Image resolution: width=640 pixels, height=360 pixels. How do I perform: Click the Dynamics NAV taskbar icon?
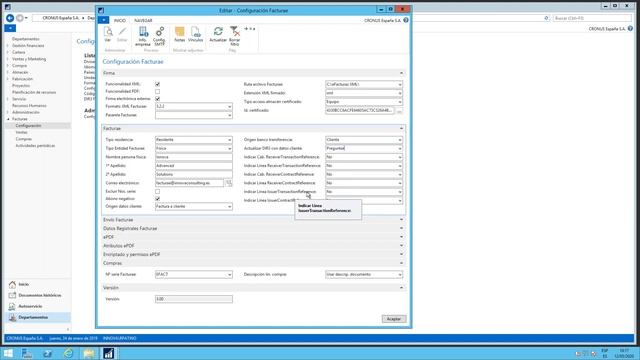(x=109, y=353)
